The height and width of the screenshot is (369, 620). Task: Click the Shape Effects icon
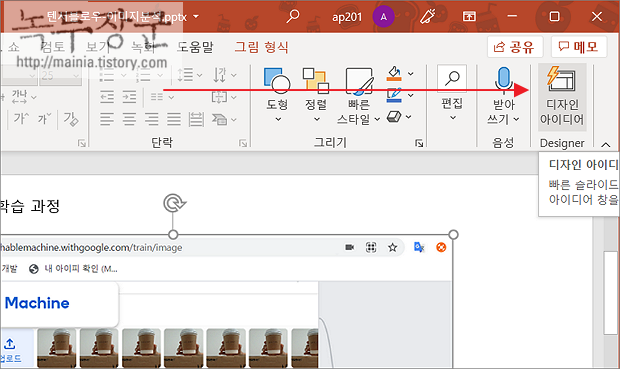click(394, 117)
